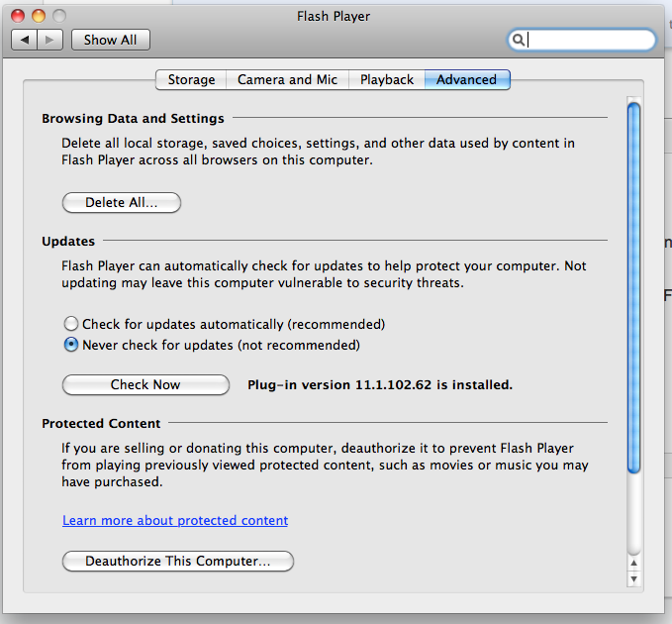Click the scrollbar down arrow
Screen dimensions: 672x624
[633, 579]
